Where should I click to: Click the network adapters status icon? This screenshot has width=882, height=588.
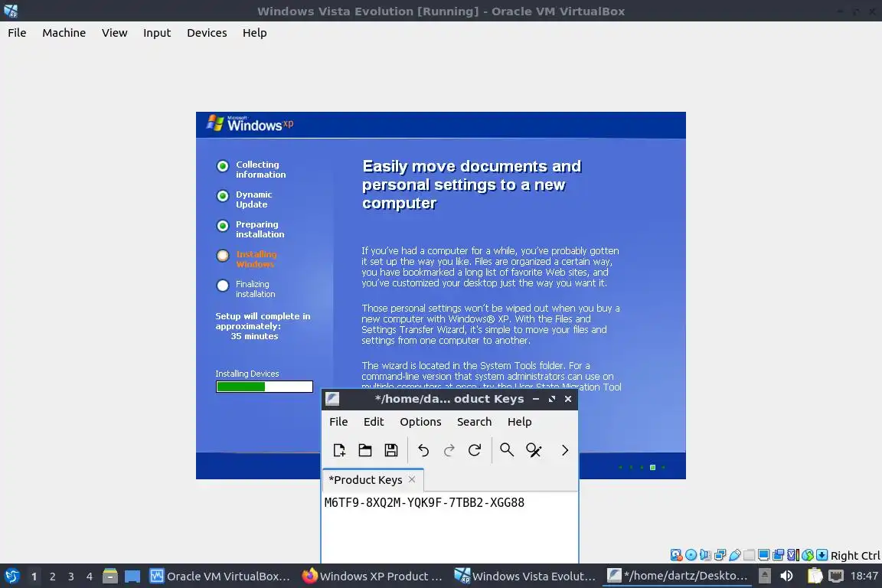coord(720,555)
